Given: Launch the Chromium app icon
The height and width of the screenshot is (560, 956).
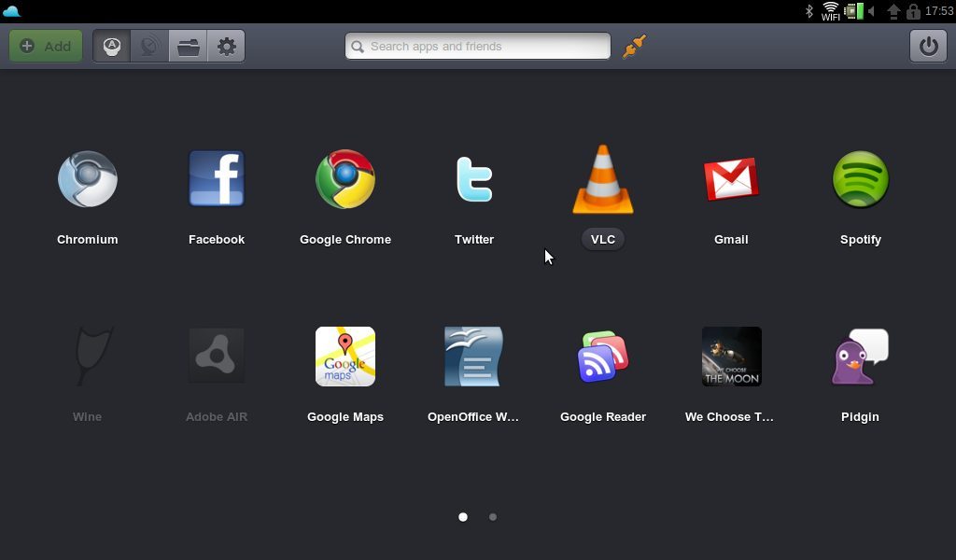Looking at the screenshot, I should tap(88, 179).
